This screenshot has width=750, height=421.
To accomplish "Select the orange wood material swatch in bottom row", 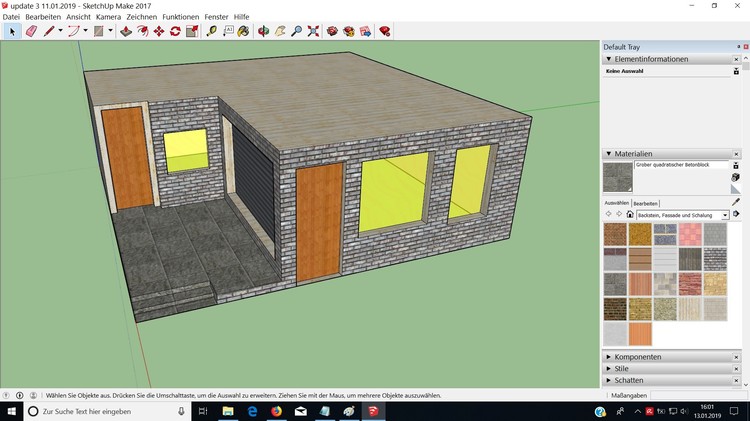I will pyautogui.click(x=640, y=334).
